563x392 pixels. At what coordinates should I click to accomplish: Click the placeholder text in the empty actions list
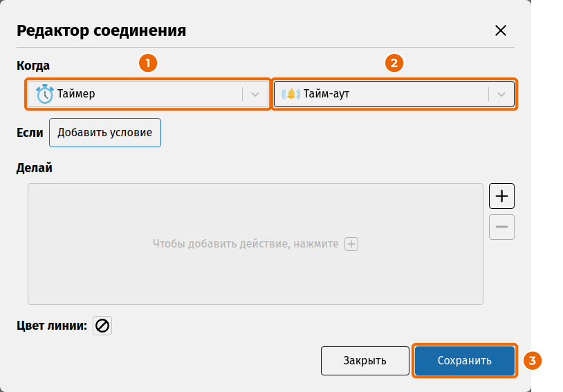tap(246, 244)
